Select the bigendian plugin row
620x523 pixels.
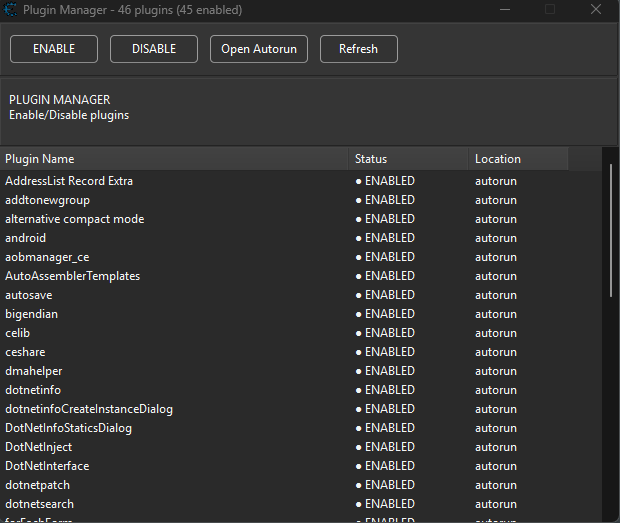[301, 314]
